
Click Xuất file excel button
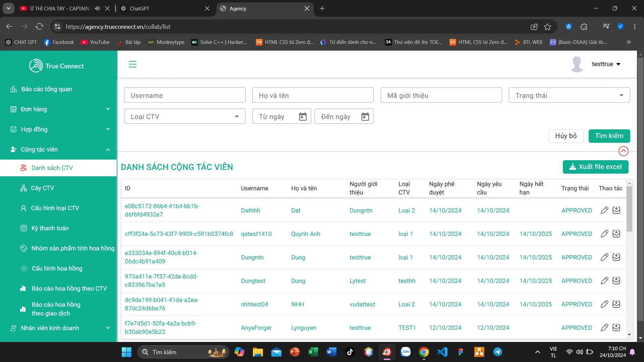(x=595, y=167)
